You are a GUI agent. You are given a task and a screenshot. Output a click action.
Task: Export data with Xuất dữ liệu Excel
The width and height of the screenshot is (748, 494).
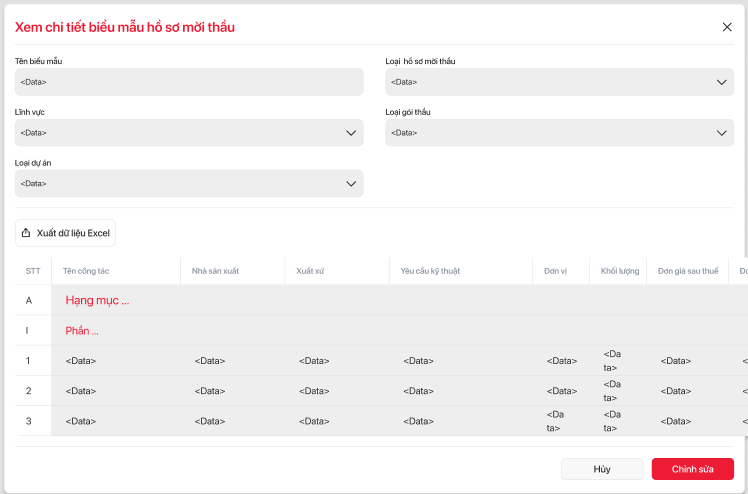(x=66, y=233)
